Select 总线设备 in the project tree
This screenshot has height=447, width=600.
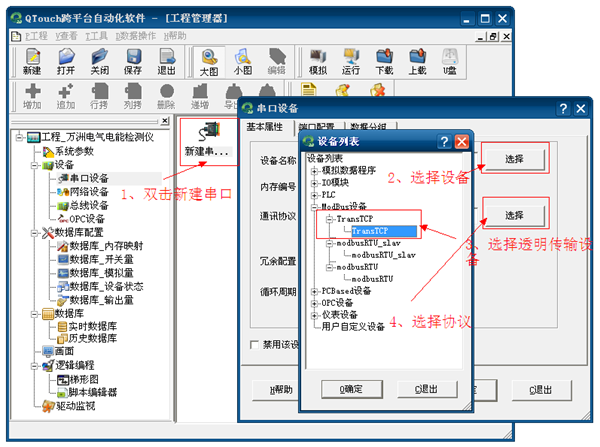pyautogui.click(x=88, y=206)
